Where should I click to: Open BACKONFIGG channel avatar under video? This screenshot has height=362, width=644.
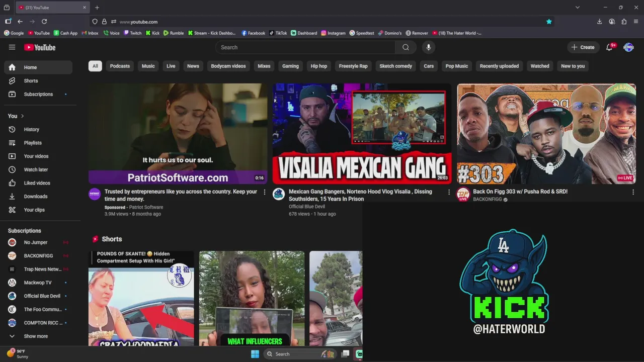point(463,195)
